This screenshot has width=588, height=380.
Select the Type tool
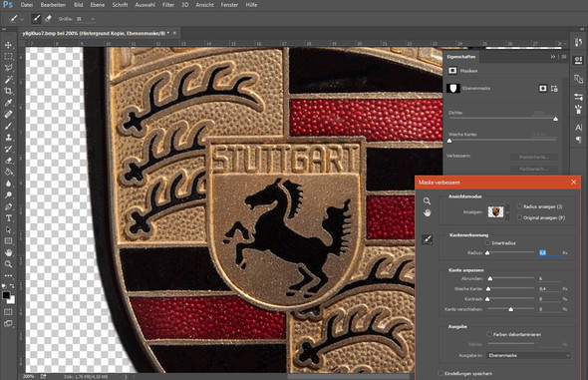click(x=8, y=218)
